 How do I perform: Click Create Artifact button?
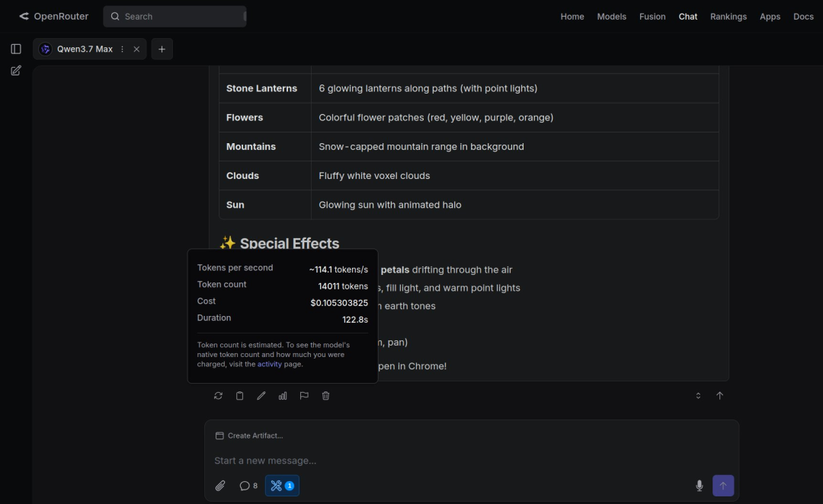pyautogui.click(x=249, y=435)
